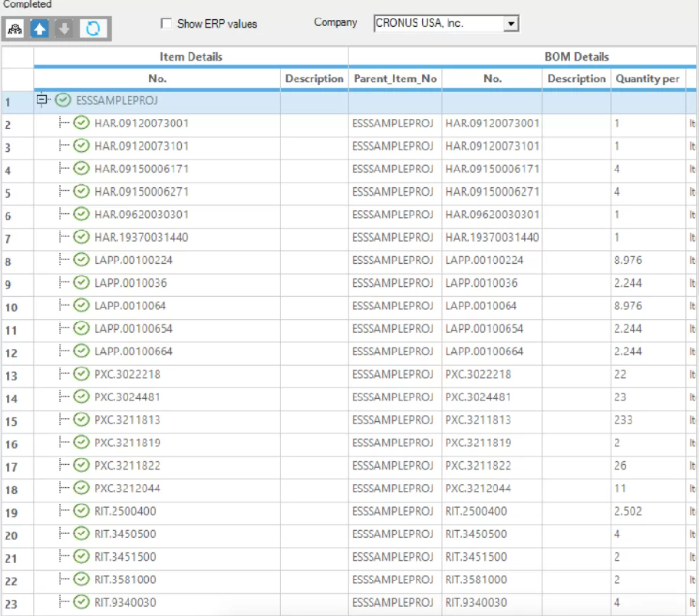699x616 pixels.
Task: Click the Item Details group header
Action: [x=191, y=57]
